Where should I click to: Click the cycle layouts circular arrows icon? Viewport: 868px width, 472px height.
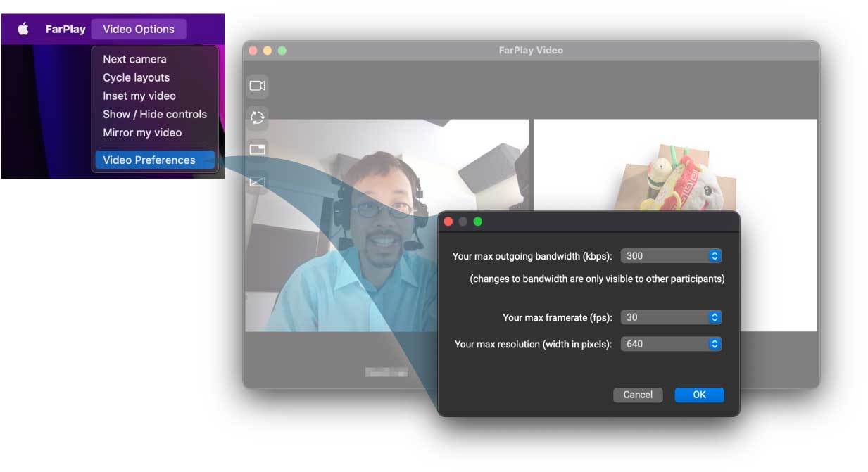(257, 117)
